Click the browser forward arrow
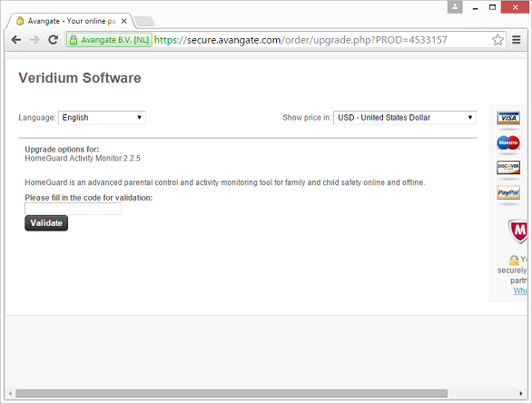 (34, 40)
